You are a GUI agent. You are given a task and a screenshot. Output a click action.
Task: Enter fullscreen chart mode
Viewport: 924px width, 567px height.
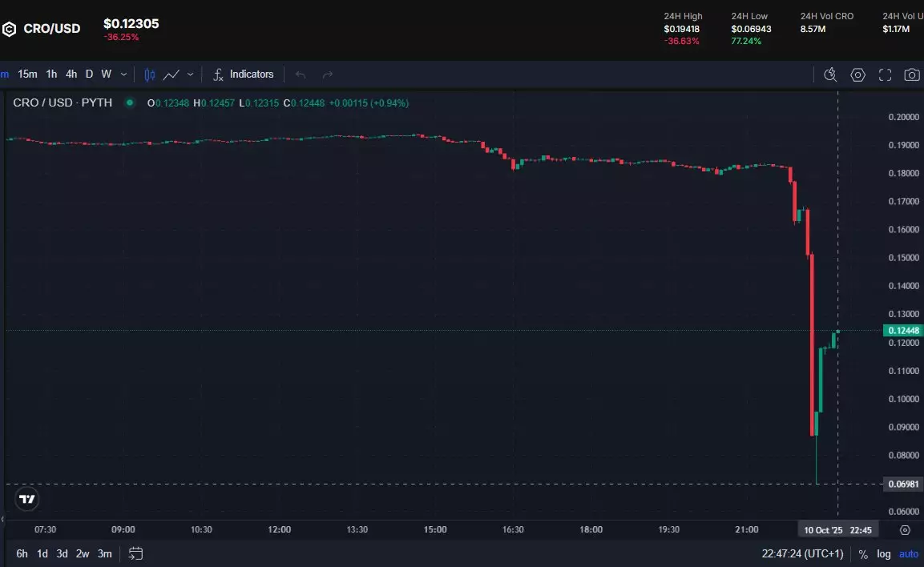coord(885,74)
